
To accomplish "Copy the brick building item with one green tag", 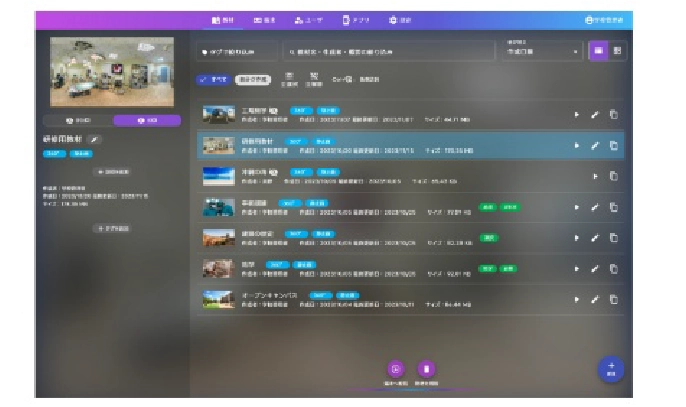I will click(x=614, y=238).
